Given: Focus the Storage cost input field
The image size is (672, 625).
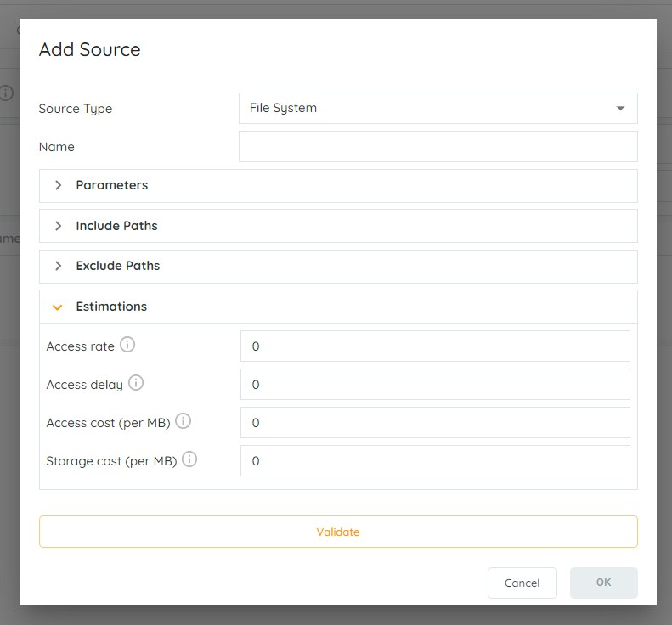Looking at the screenshot, I should [x=435, y=460].
